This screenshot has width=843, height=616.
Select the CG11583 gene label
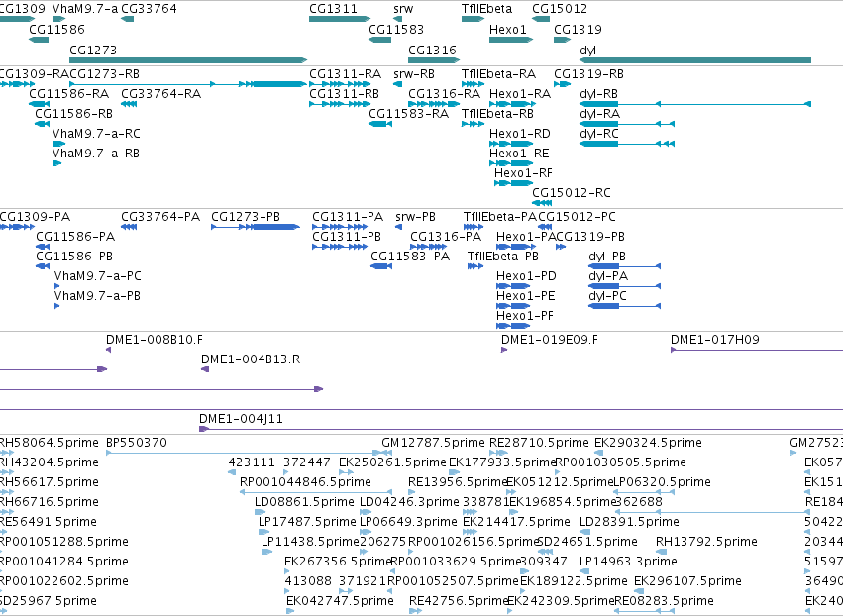click(396, 29)
